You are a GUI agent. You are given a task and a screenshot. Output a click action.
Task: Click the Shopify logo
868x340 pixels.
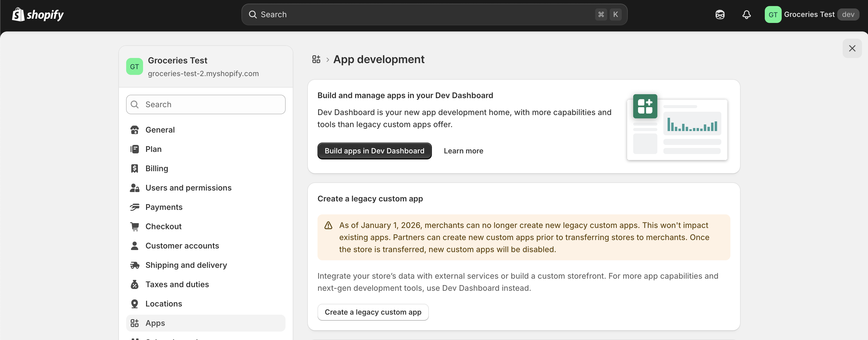click(x=37, y=14)
